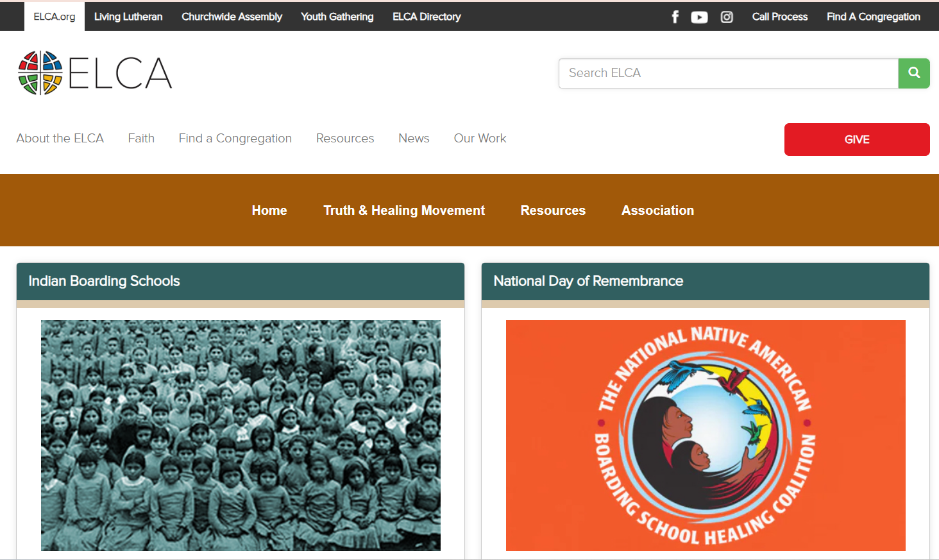
Task: Open the Our Work menu
Action: [x=480, y=139]
